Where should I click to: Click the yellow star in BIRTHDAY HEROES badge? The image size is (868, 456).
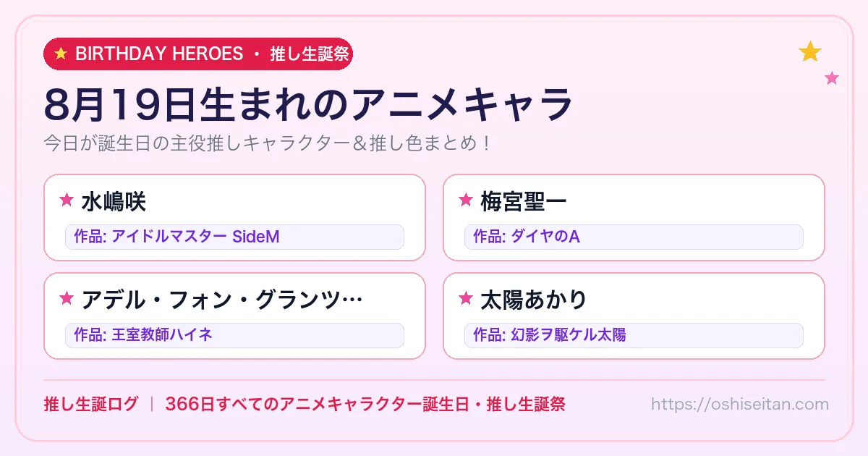[61, 54]
